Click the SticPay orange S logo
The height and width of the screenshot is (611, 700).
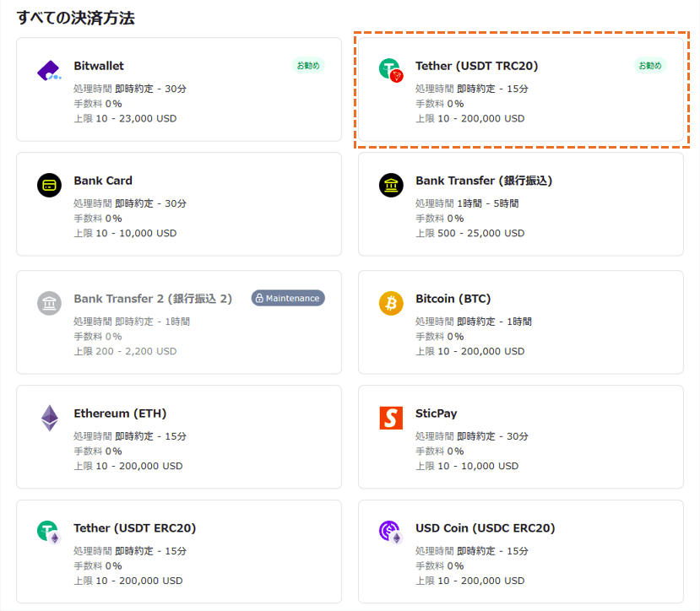click(x=391, y=418)
